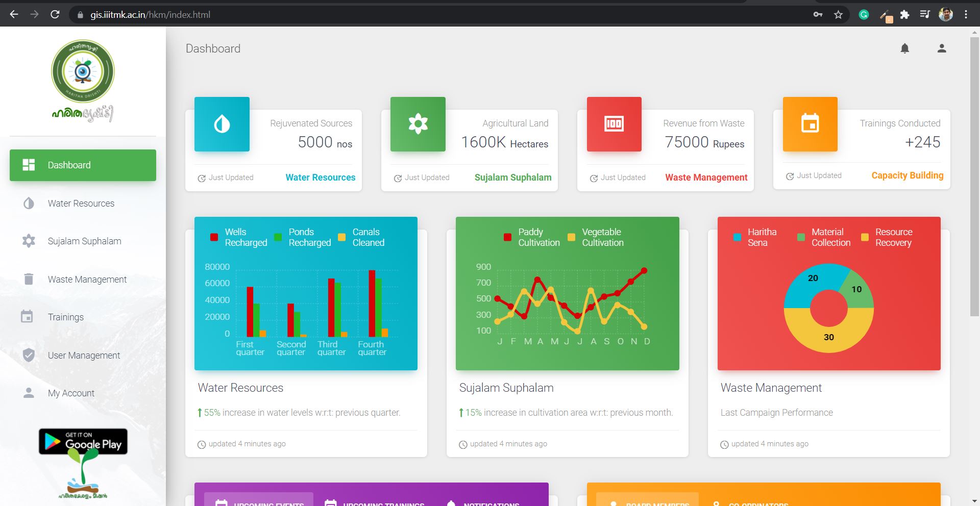Image resolution: width=980 pixels, height=506 pixels.
Task: Open My Account sidebar item
Action: click(x=83, y=393)
